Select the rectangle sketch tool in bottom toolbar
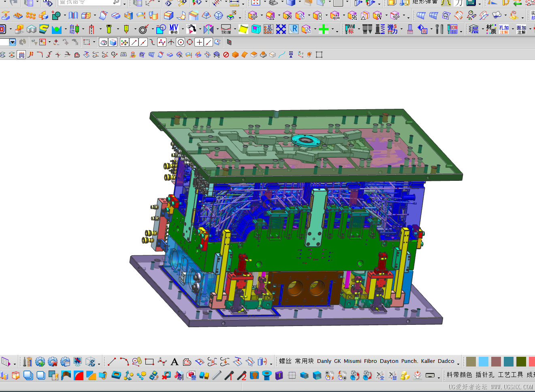 click(x=149, y=362)
